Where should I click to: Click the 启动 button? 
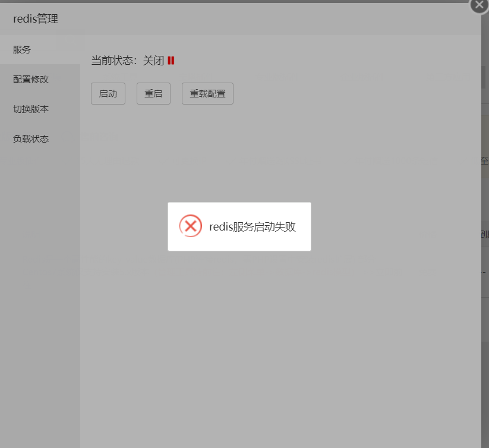click(x=108, y=93)
